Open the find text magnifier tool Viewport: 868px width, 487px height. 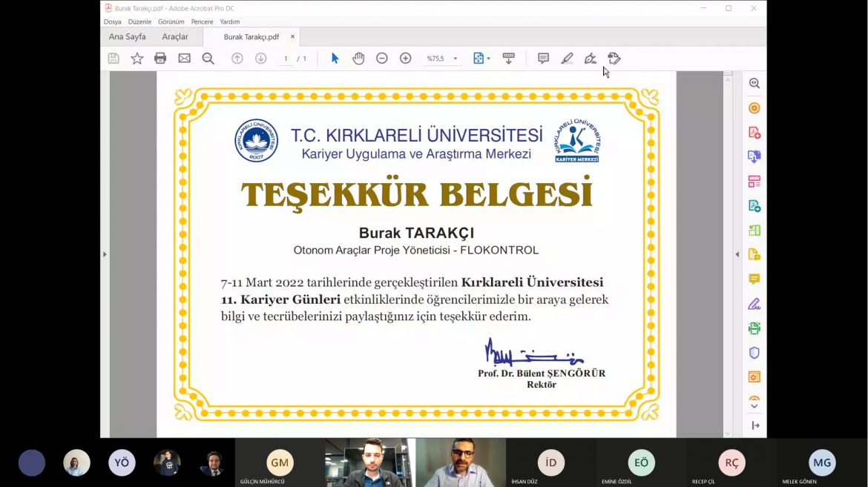(x=208, y=58)
